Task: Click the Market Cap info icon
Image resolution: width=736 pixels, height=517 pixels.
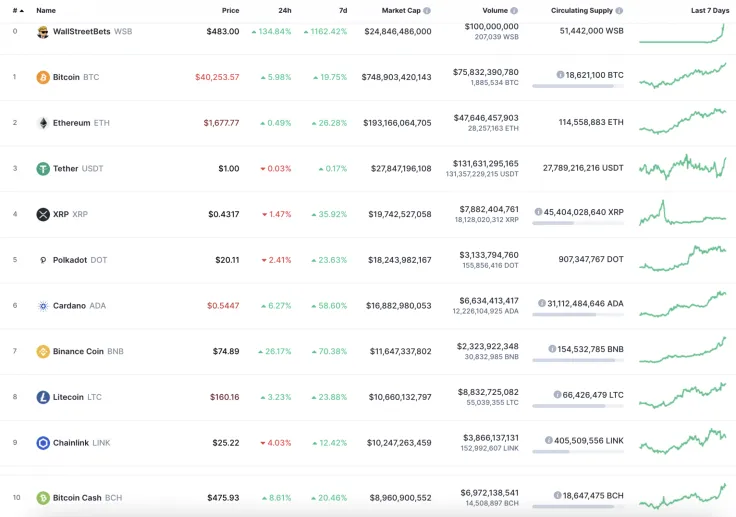Action: click(x=427, y=10)
